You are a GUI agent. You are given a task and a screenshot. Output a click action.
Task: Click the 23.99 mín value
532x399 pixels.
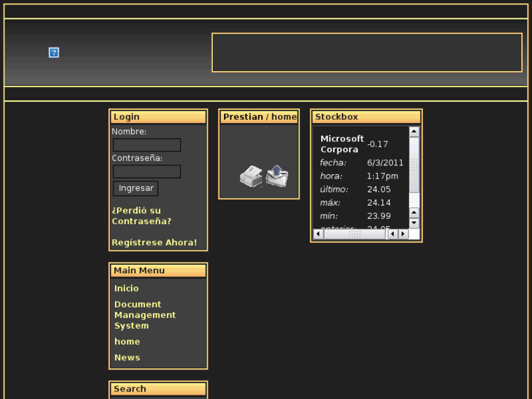(x=378, y=216)
